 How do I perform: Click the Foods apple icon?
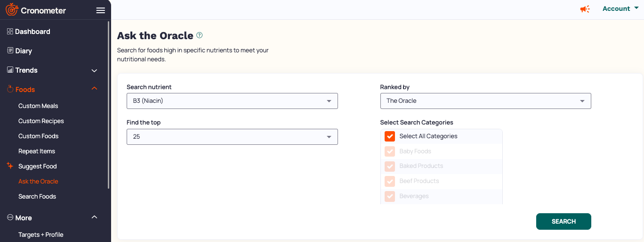tap(10, 89)
